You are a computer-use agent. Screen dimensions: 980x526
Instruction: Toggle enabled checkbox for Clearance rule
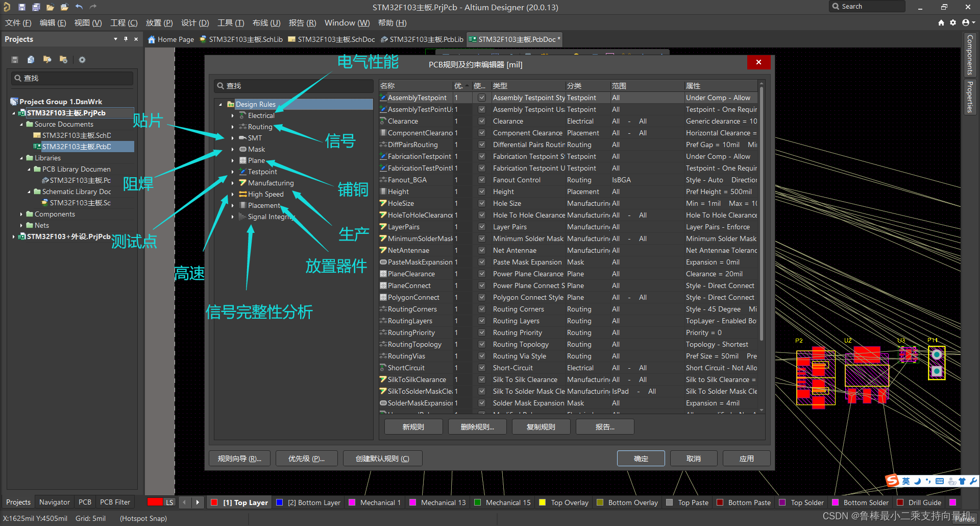pyautogui.click(x=481, y=121)
